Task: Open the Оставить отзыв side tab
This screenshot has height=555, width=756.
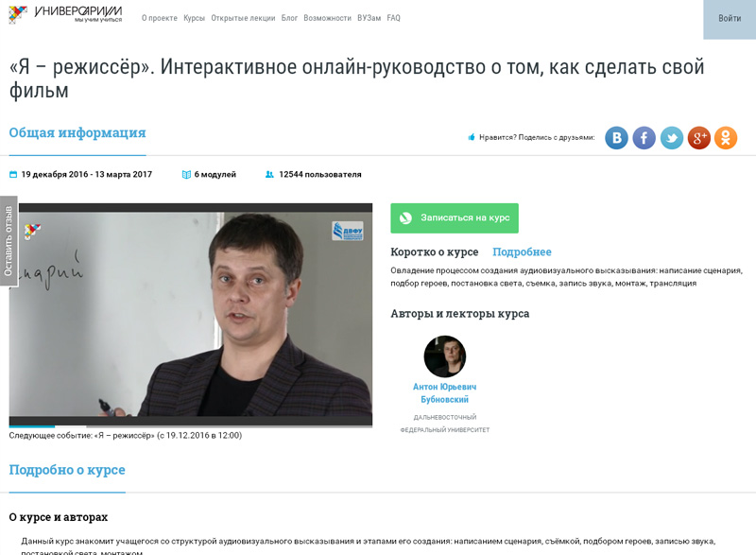Action: coord(9,241)
